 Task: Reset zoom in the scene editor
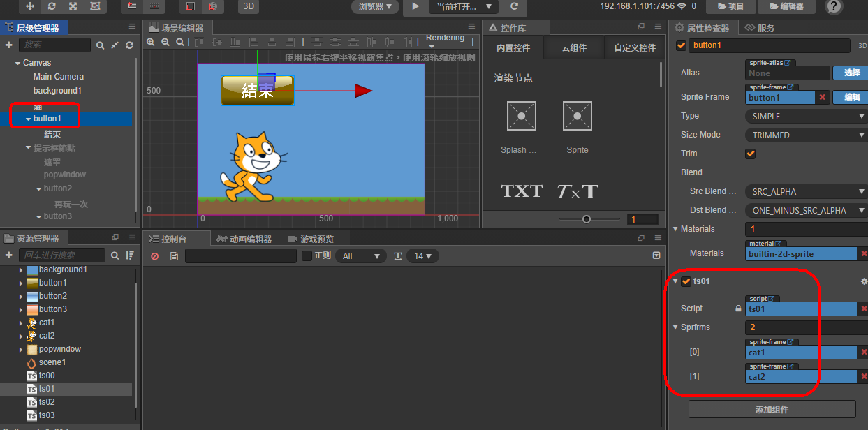click(179, 42)
